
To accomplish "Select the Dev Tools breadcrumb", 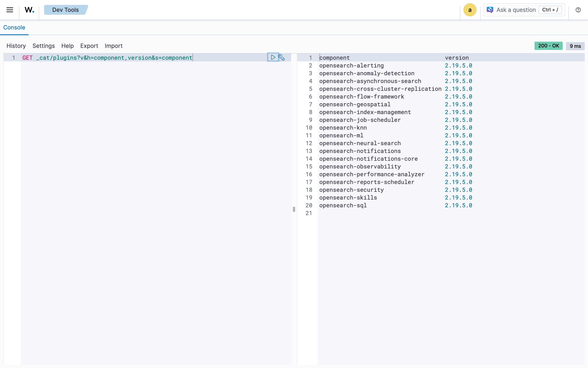I will 66,10.
